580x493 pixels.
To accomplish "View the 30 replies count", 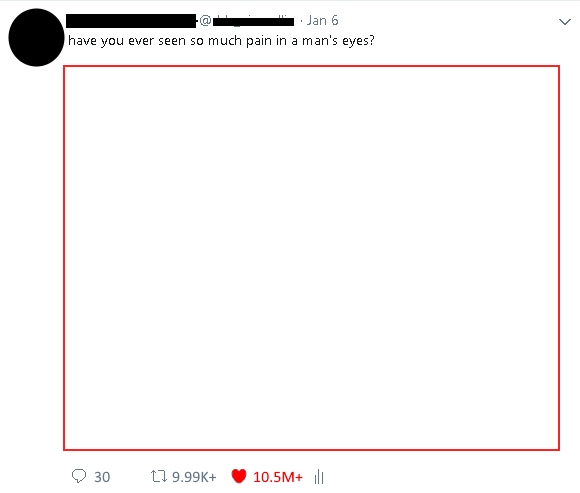I will (102, 477).
